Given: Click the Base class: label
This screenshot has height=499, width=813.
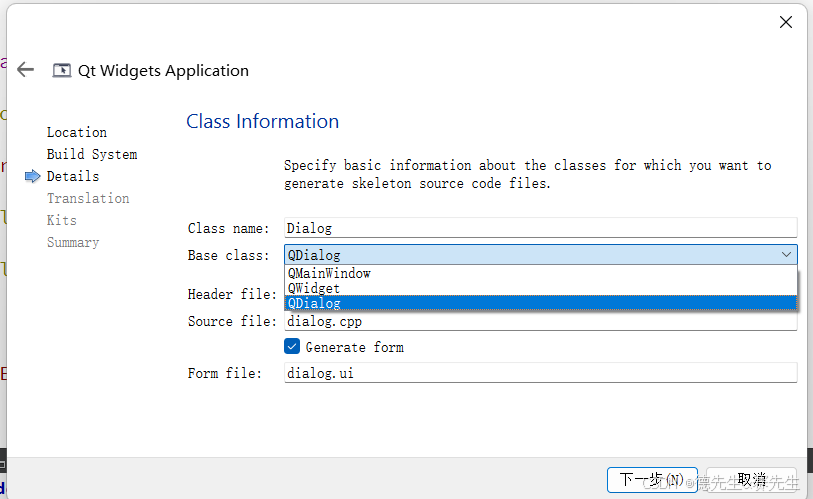Looking at the screenshot, I should coord(228,255).
